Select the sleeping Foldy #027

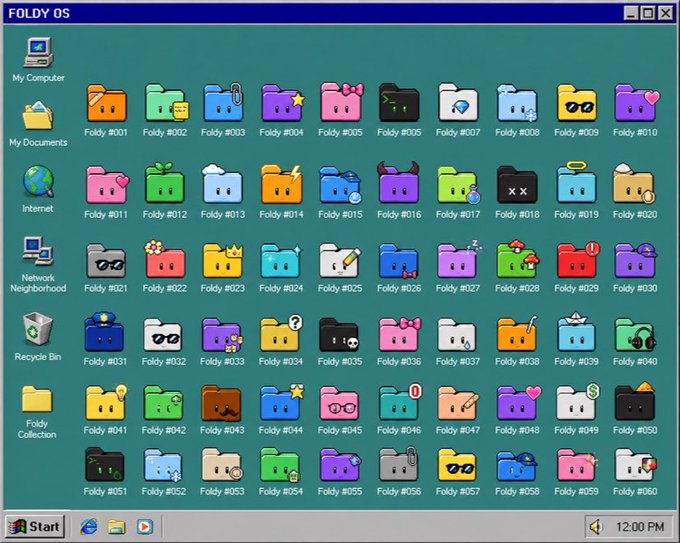460,259
